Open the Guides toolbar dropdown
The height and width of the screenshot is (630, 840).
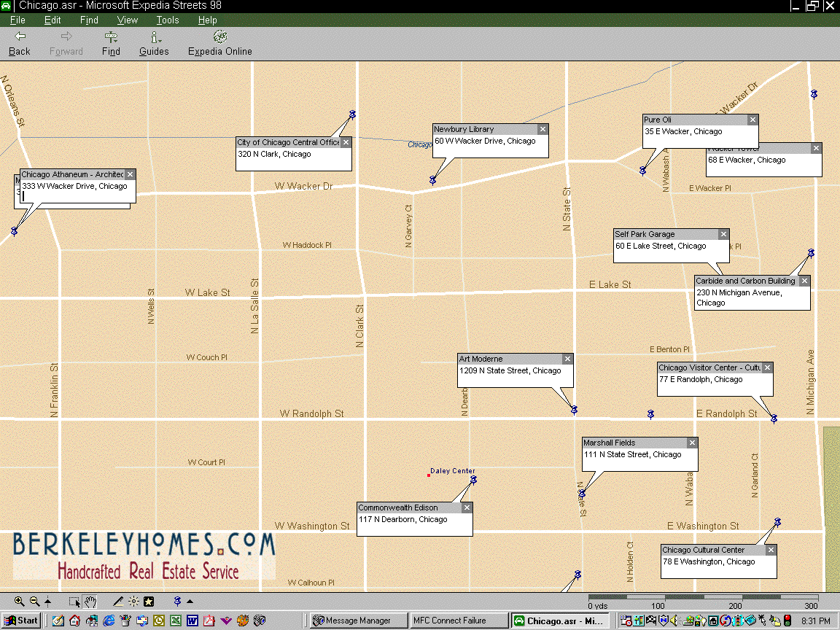click(154, 44)
